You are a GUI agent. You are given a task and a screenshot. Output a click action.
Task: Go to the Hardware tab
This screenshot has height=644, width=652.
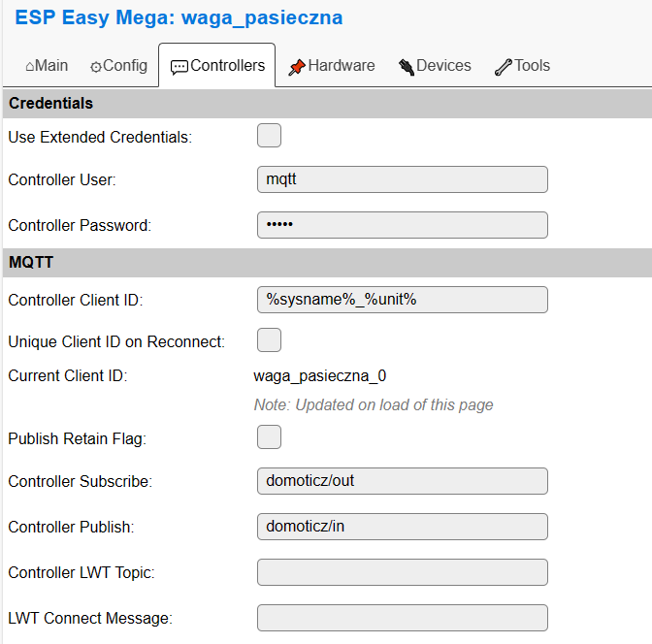click(332, 66)
